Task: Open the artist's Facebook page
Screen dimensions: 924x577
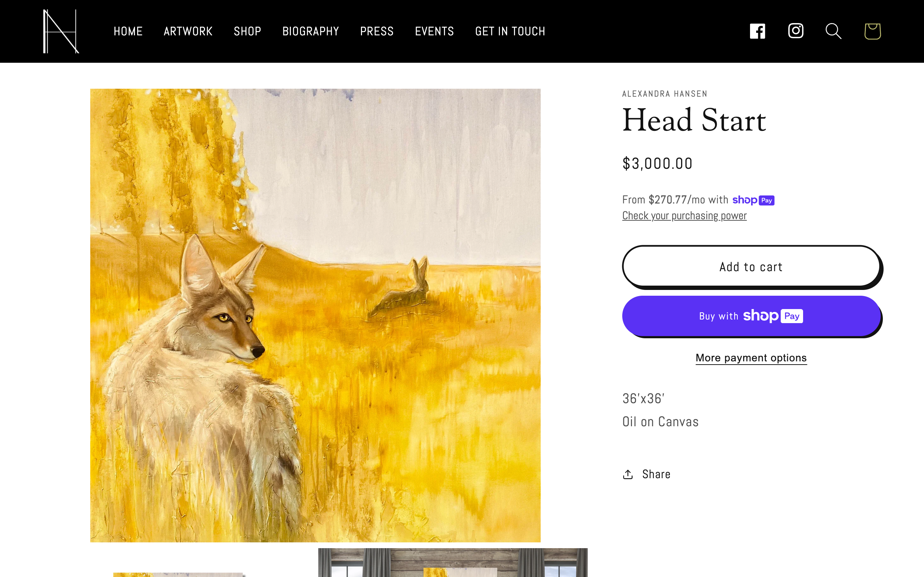Action: tap(757, 31)
